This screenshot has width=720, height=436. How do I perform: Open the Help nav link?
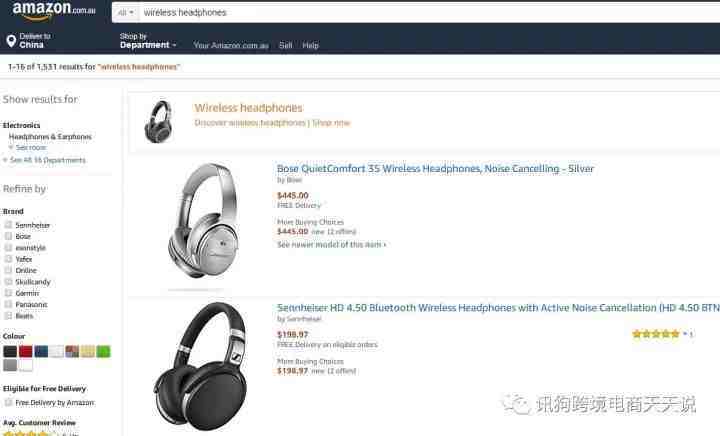[310, 45]
